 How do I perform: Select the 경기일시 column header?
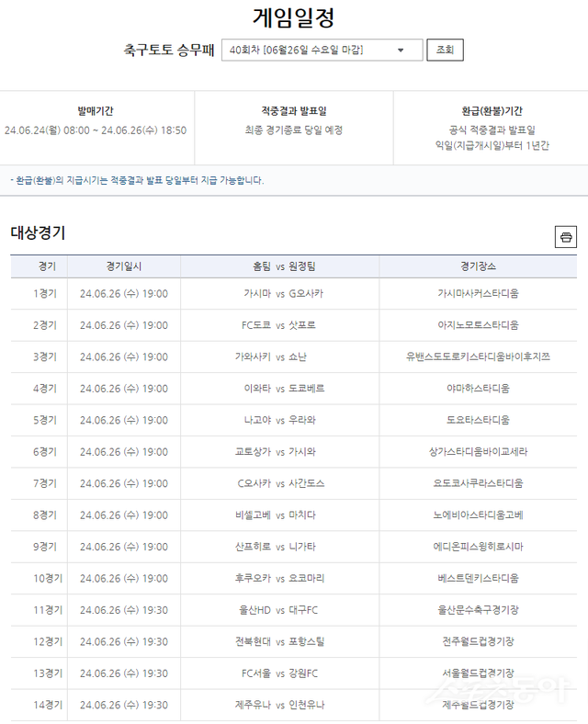124,266
